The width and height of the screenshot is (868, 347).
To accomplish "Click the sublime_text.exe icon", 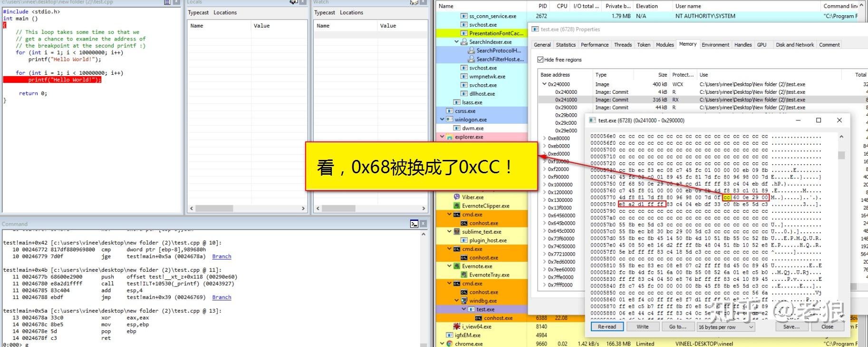I will (x=457, y=232).
